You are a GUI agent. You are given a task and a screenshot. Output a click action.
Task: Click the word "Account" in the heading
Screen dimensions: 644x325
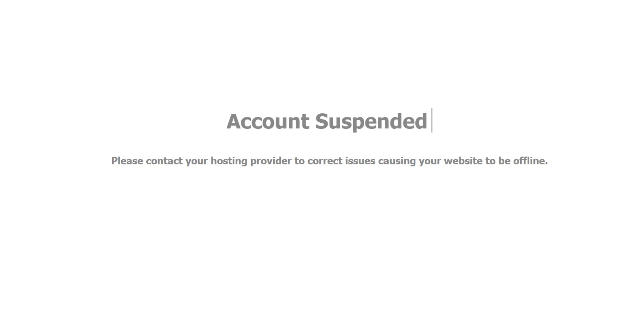click(268, 121)
